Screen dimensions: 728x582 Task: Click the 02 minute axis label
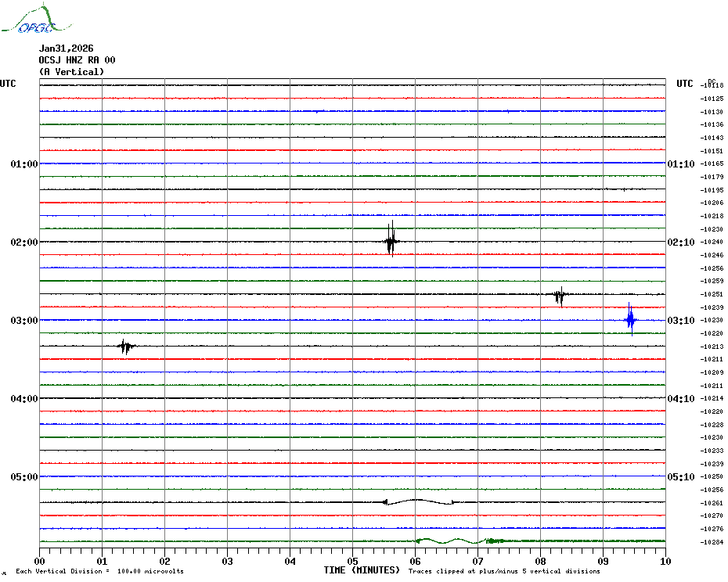pos(165,561)
